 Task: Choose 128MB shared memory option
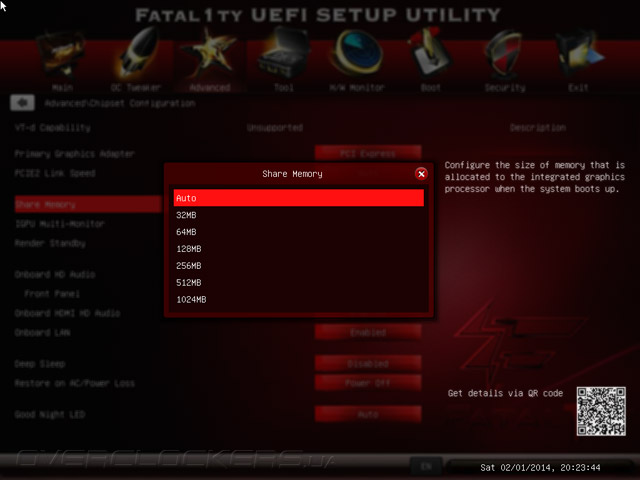[x=298, y=249]
